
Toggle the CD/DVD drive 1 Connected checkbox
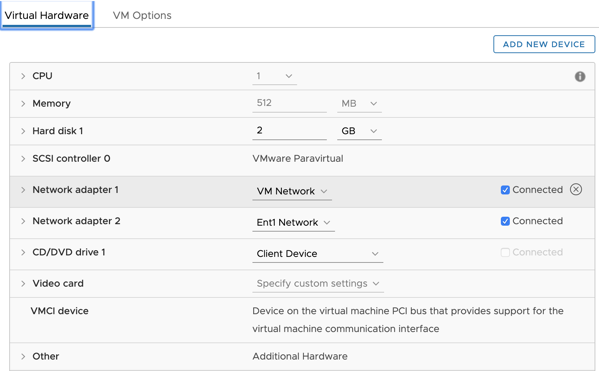click(505, 253)
